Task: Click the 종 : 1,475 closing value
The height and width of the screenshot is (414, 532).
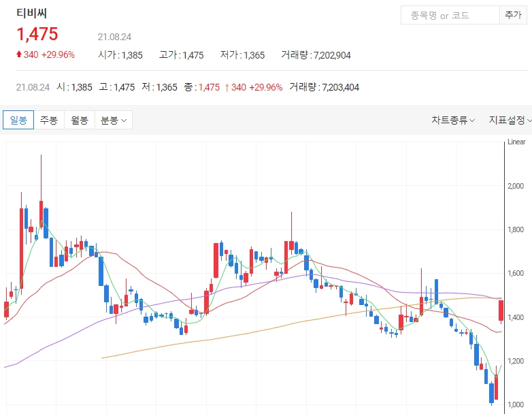Action: pos(202,87)
